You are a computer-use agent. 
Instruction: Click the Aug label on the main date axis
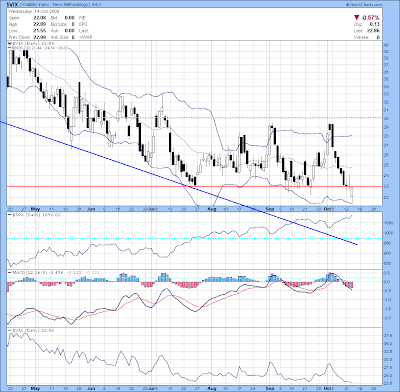[212, 209]
